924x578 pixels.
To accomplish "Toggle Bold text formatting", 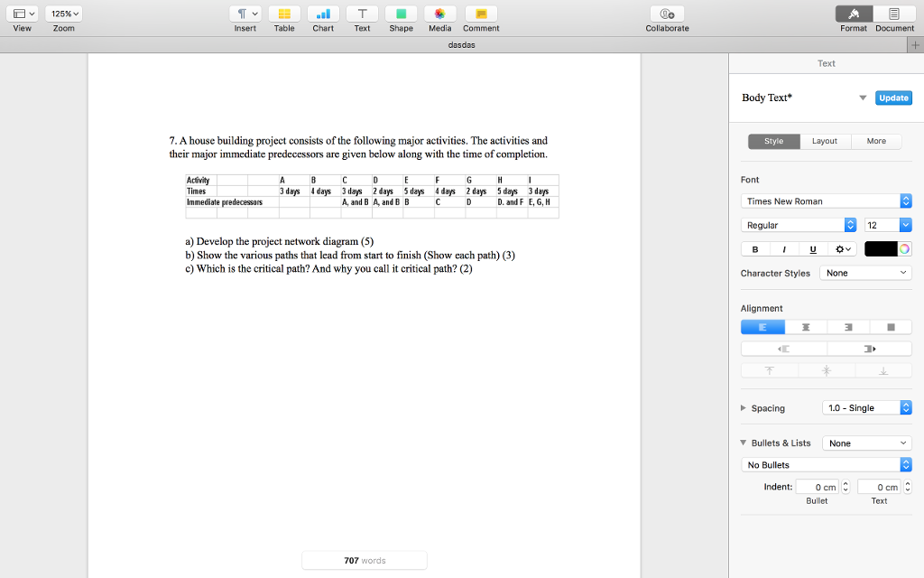I will 755,249.
